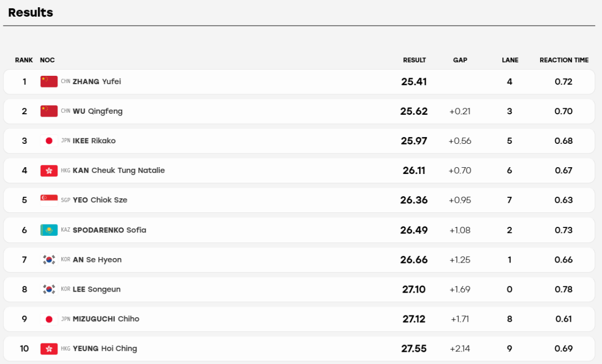The width and height of the screenshot is (602, 364).
Task: Click China flag next to WU Qingfeng
Action: coord(48,111)
